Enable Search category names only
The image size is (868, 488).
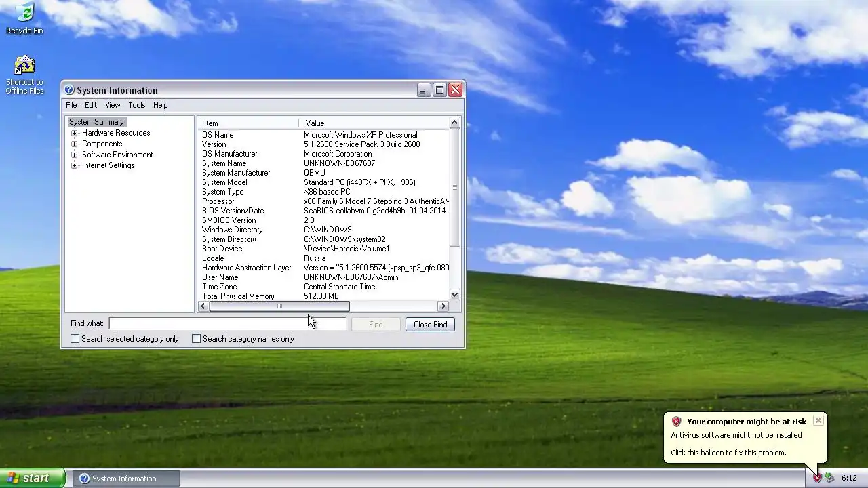point(197,339)
